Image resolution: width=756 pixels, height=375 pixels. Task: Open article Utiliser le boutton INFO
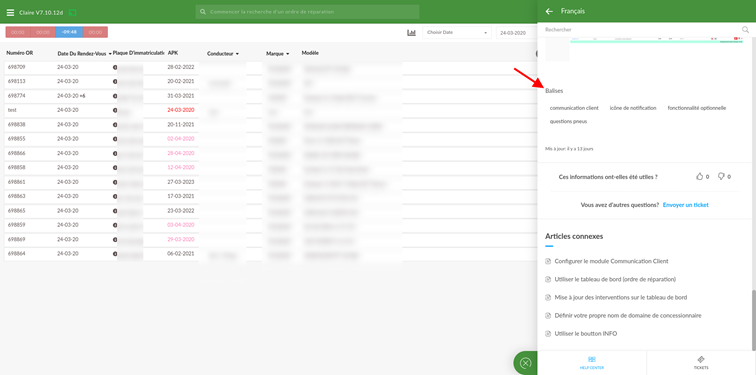[x=586, y=334]
